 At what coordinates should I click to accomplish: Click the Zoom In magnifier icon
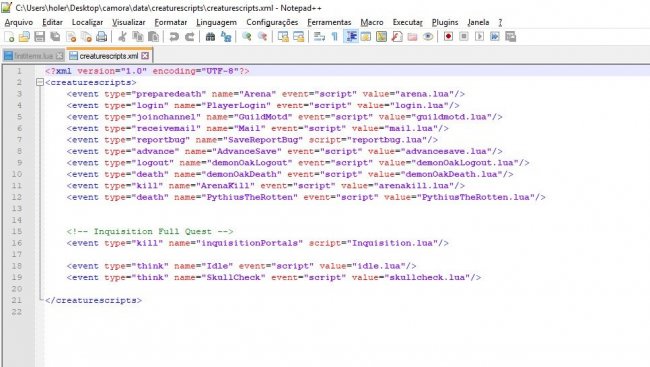(x=247, y=37)
